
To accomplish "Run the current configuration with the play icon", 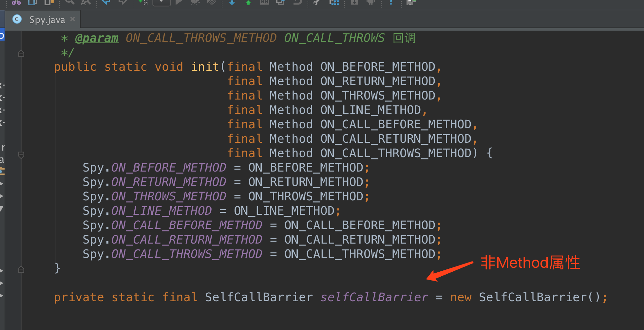I will coord(180,3).
